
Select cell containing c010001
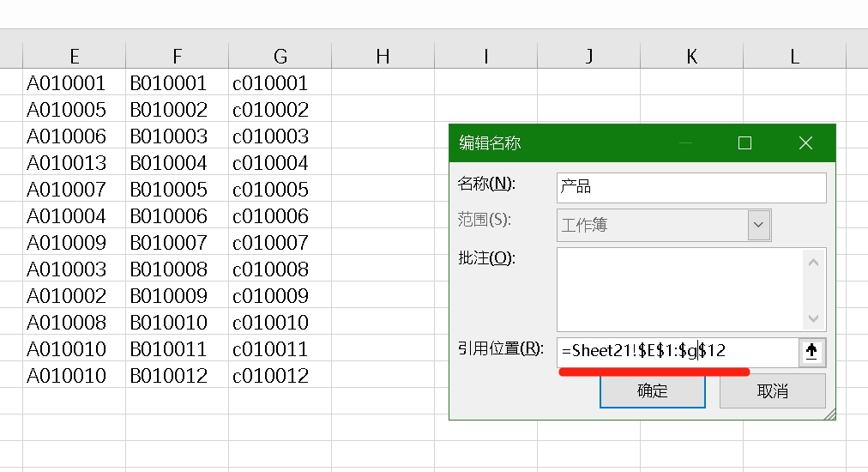(280, 82)
